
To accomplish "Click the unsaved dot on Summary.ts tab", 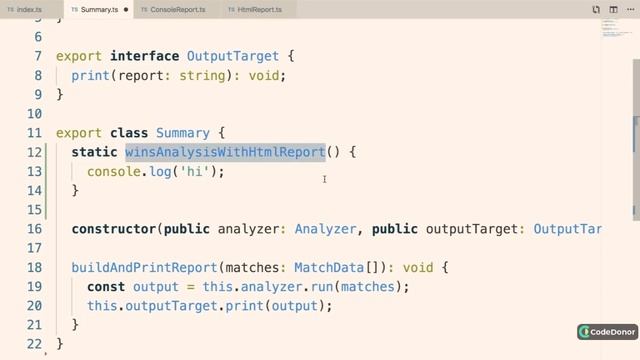I will (126, 9).
